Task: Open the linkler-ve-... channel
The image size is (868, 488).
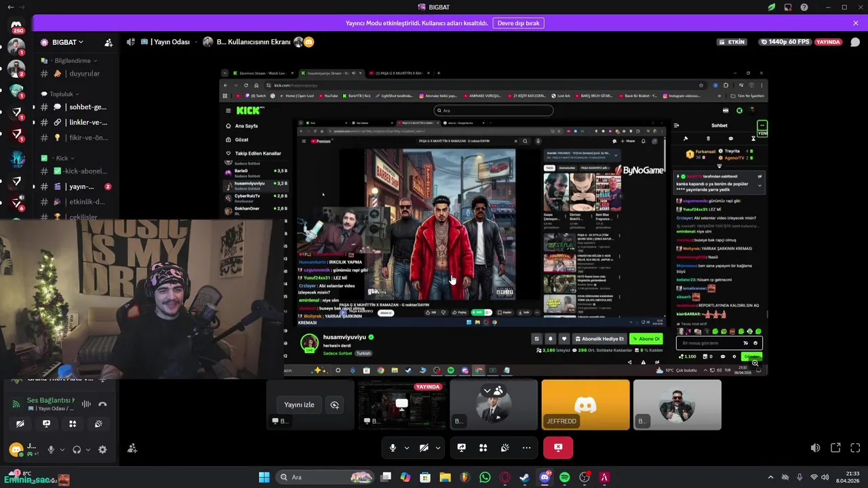Action: [76, 123]
